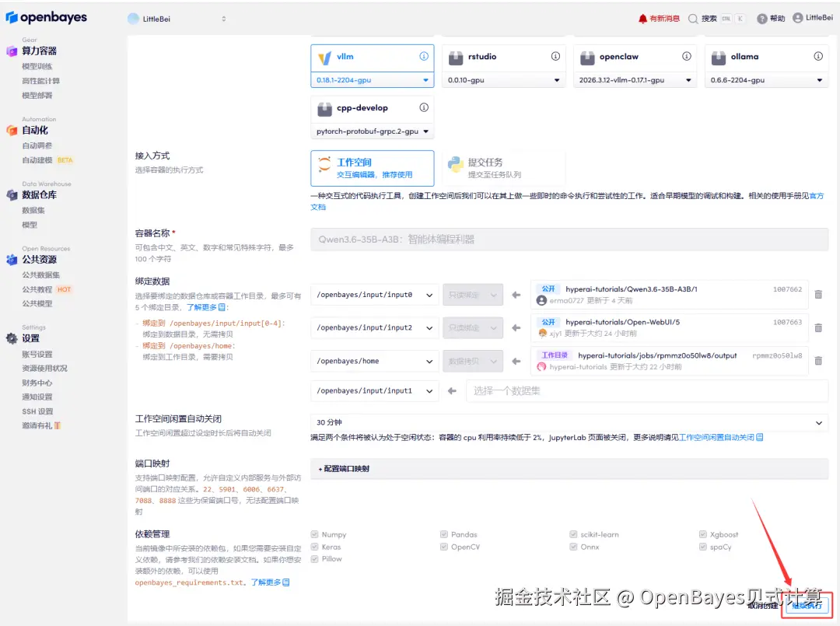This screenshot has height=626, width=840.
Task: Click the 算力容器 sidebar icon
Action: coord(12,51)
